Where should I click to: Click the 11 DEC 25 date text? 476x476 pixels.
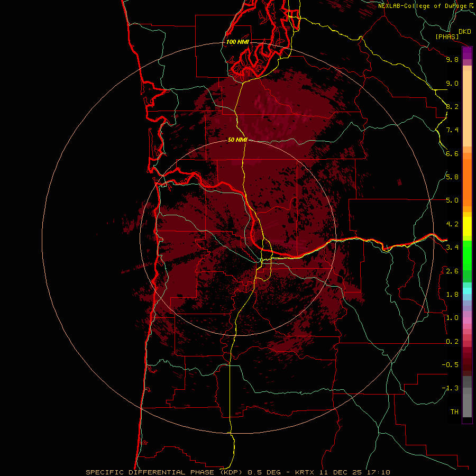tap(341, 472)
